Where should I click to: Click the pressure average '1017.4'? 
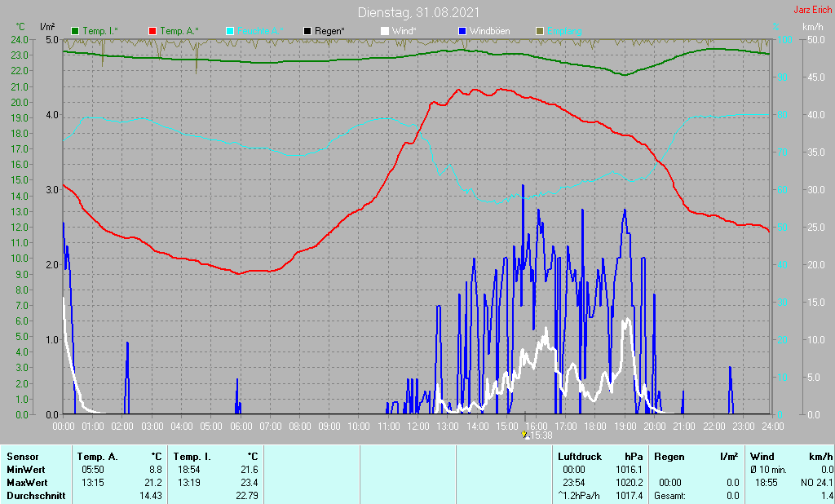click(629, 496)
